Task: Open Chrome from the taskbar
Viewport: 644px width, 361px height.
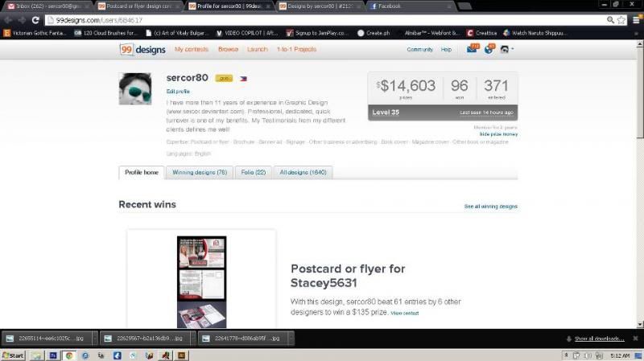Action: 69,355
